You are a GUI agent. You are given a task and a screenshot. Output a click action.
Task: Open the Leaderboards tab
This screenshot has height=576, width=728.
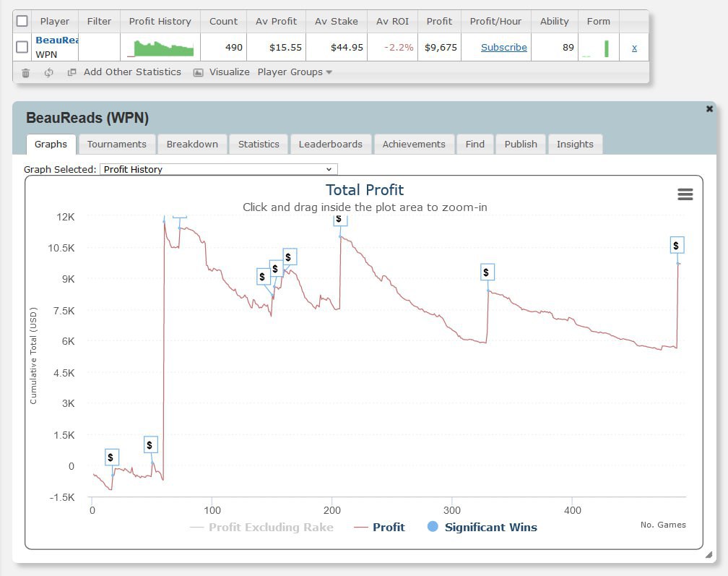pos(330,144)
